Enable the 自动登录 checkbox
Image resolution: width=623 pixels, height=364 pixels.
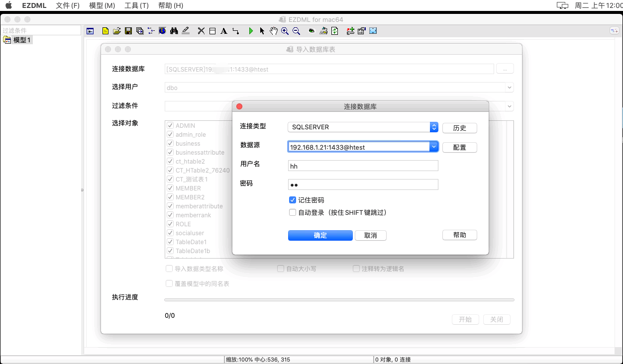click(293, 212)
